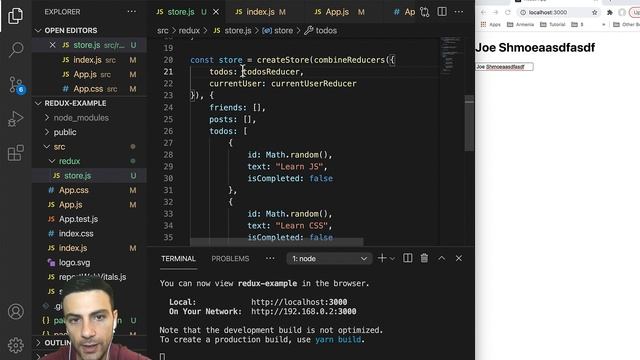Click the editor horizontal scrollbar thumb

click(276, 242)
